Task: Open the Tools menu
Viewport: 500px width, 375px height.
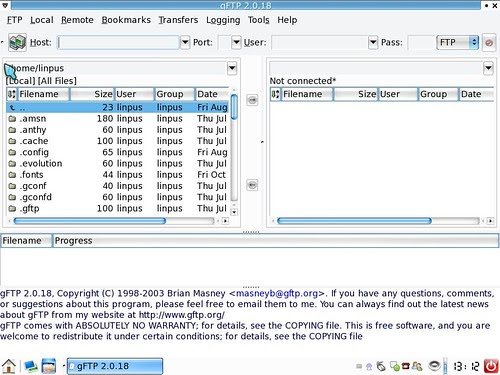Action: pyautogui.click(x=259, y=20)
